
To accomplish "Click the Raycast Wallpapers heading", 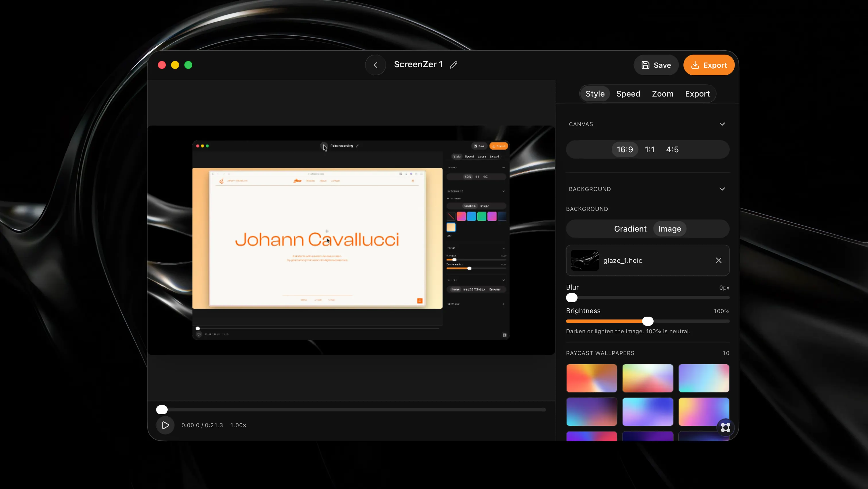I will 600,353.
